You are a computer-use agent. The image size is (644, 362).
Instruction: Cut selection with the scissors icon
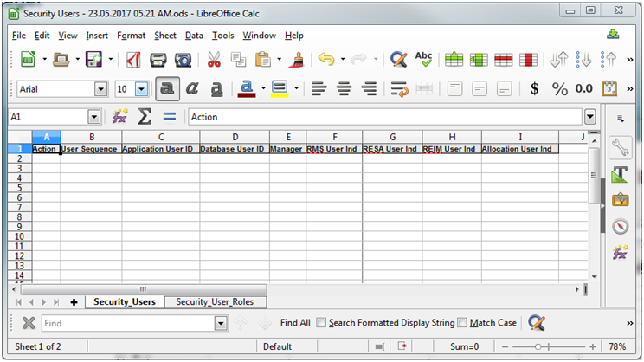tap(214, 60)
